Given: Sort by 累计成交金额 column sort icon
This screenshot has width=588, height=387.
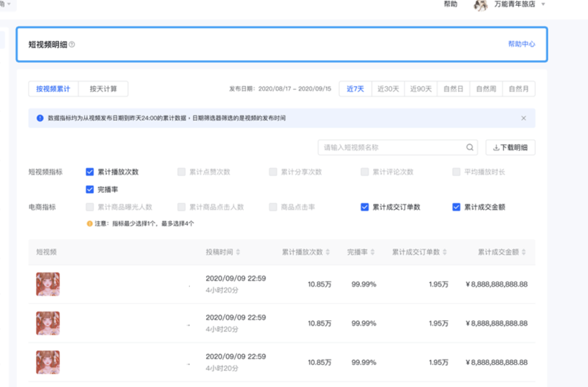Looking at the screenshot, I should (x=524, y=252).
